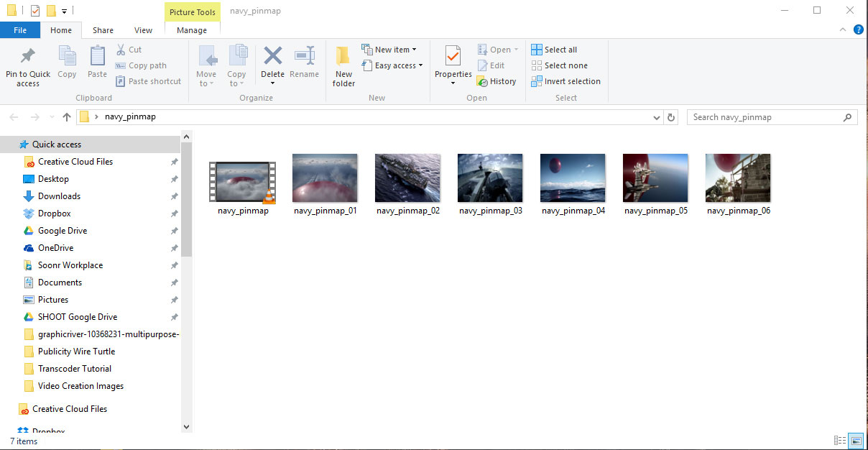This screenshot has height=450, width=868.
Task: Expand the Properties dropdown arrow
Action: 453,83
